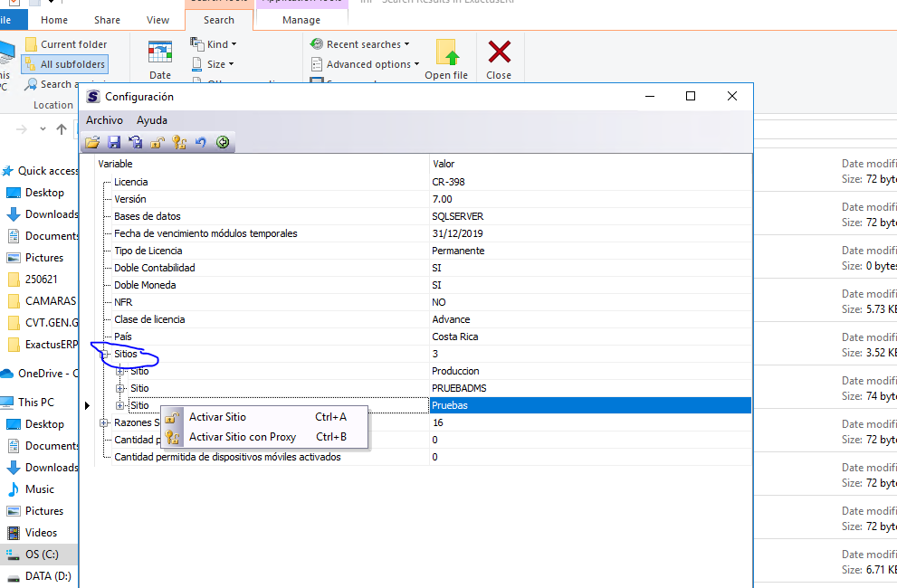The width and height of the screenshot is (897, 588).
Task: Open the CAMARAS folder in sidebar
Action: coord(43,301)
